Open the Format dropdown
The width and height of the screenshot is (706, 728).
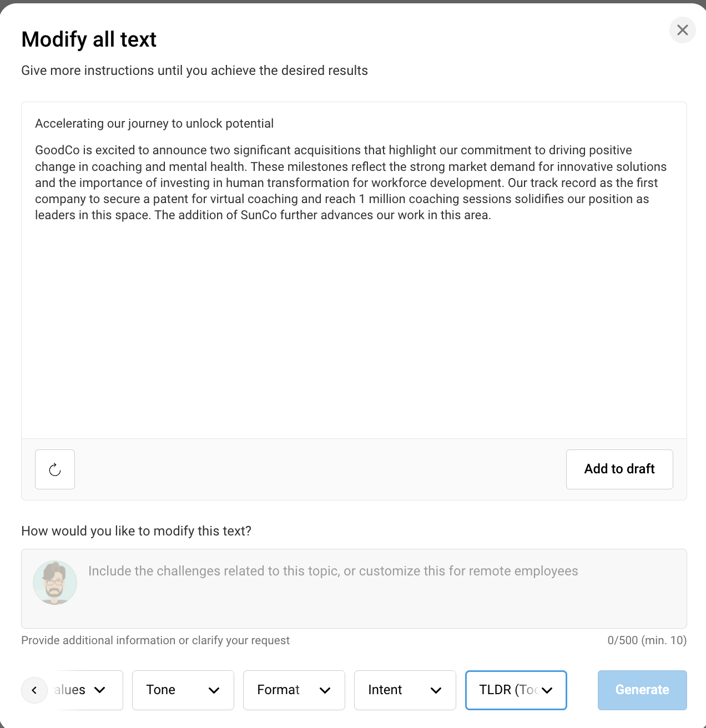click(294, 690)
